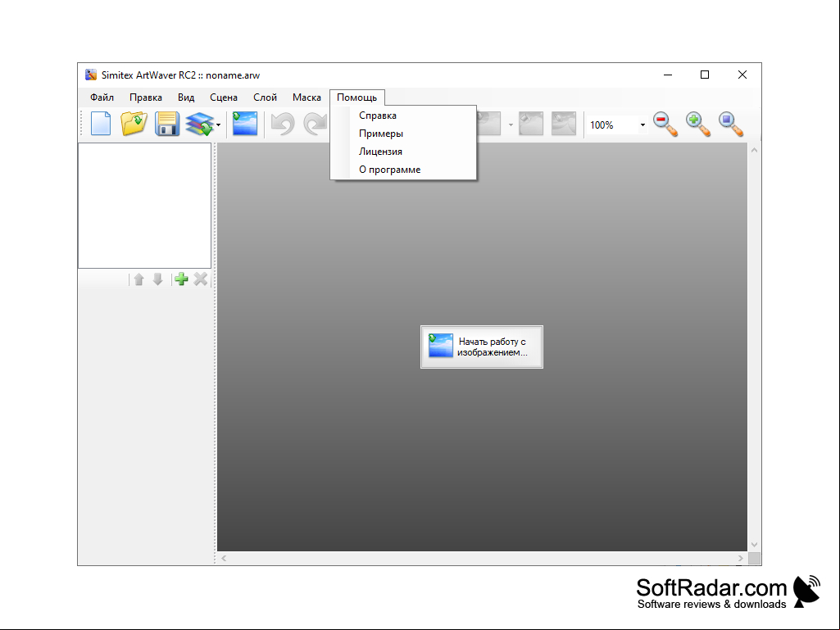The width and height of the screenshot is (840, 630).
Task: Open the Слой menu
Action: (x=266, y=97)
